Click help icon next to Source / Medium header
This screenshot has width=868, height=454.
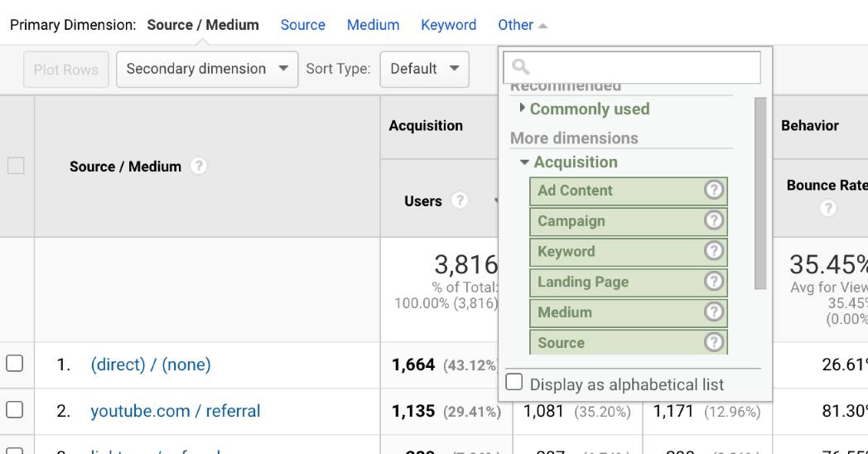pos(199,166)
